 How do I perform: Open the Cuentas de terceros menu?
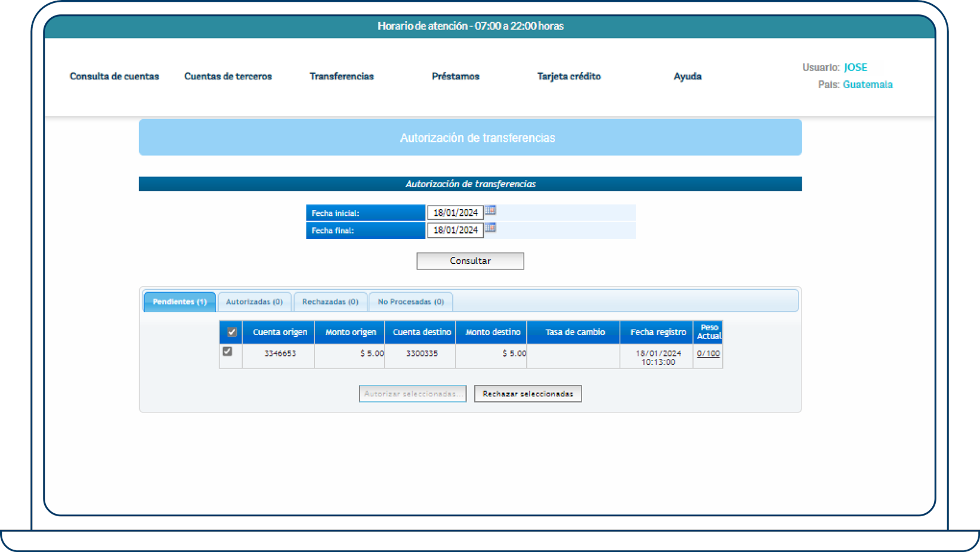click(228, 76)
